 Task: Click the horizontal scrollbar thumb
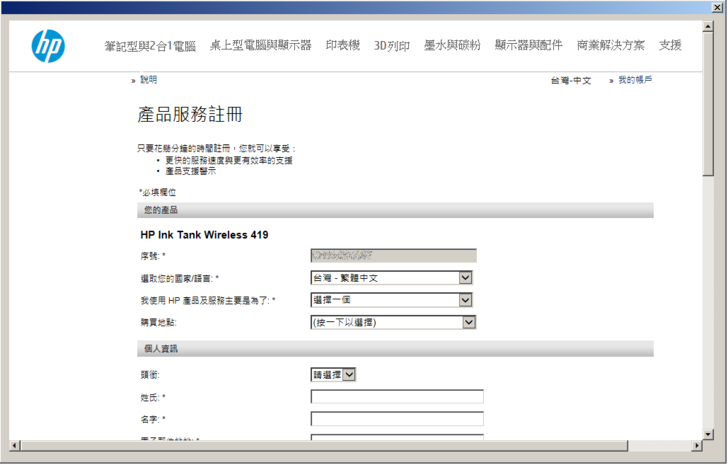coord(324,446)
